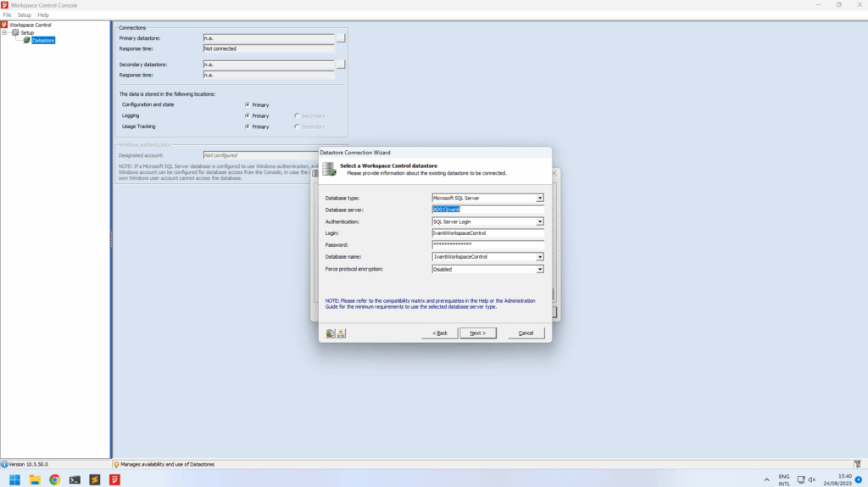Open the terminal app from the taskbar
The image size is (868, 487).
pyautogui.click(x=75, y=479)
